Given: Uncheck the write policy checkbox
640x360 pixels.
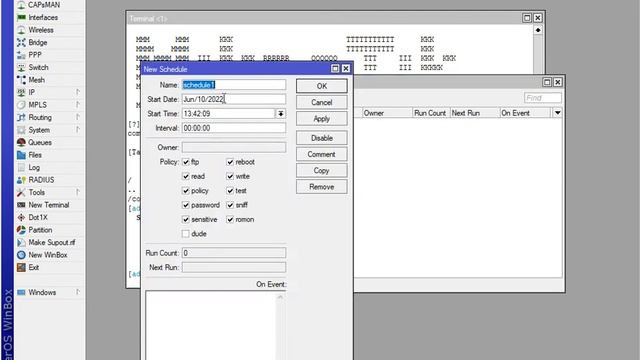Looking at the screenshot, I should pyautogui.click(x=230, y=176).
